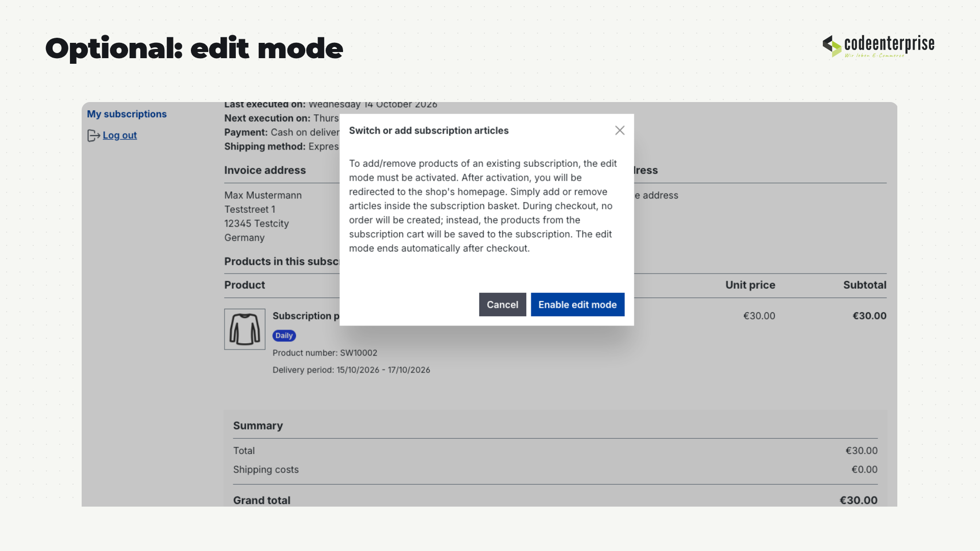Cancel the edit mode dialog
Viewport: 980px width, 551px height.
pos(502,305)
